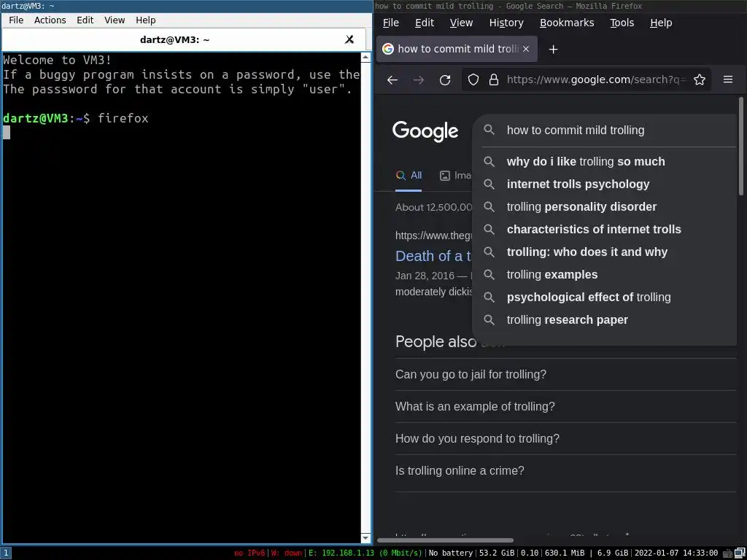Reload the page in Firefox

tap(445, 79)
